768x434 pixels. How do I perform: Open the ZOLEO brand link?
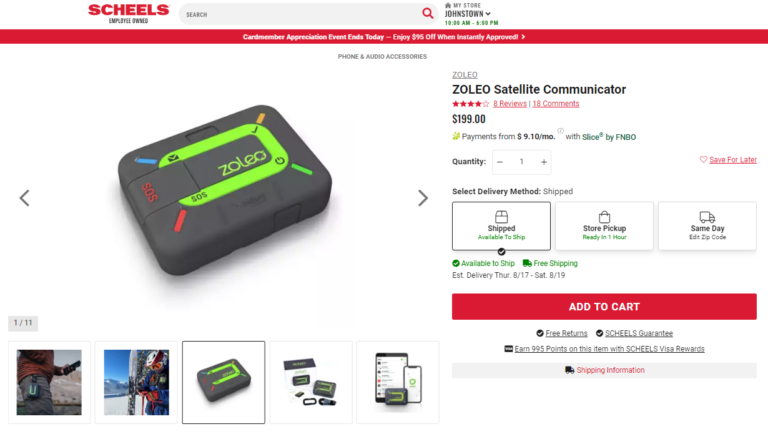pyautogui.click(x=464, y=75)
